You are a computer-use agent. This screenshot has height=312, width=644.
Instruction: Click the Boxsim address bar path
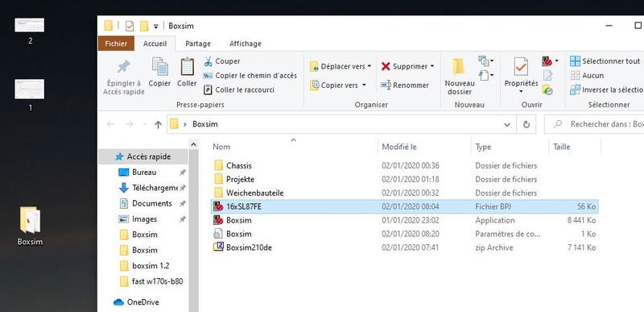[205, 124]
